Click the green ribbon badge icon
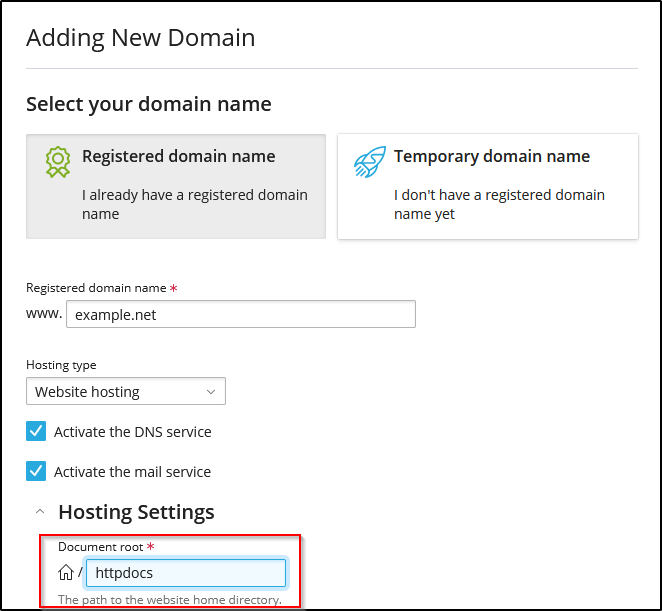 (x=57, y=162)
